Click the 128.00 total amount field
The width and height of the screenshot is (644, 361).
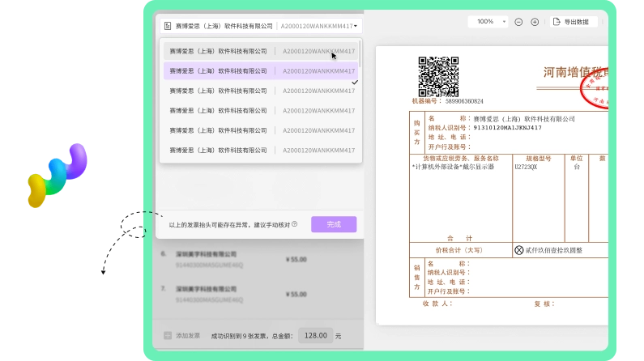point(315,336)
